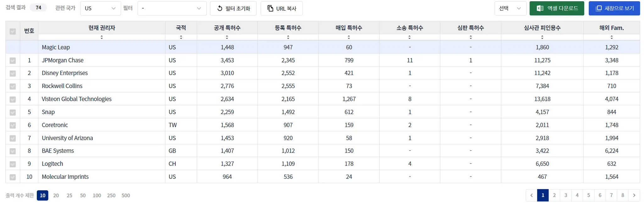
Task: Set output limit to 50
Action: point(83,195)
